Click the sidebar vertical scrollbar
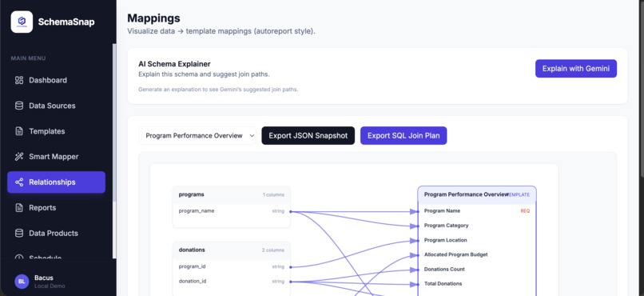Image resolution: width=644 pixels, height=296 pixels. [x=114, y=123]
